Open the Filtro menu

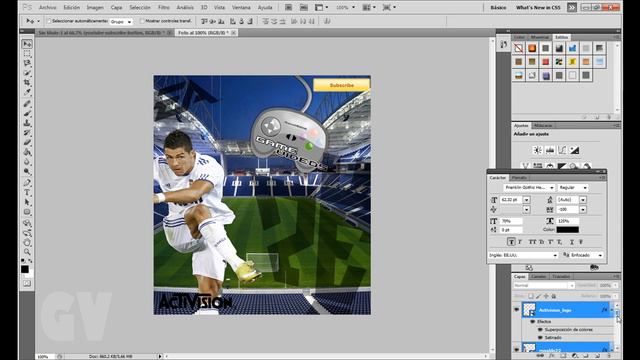[164, 7]
